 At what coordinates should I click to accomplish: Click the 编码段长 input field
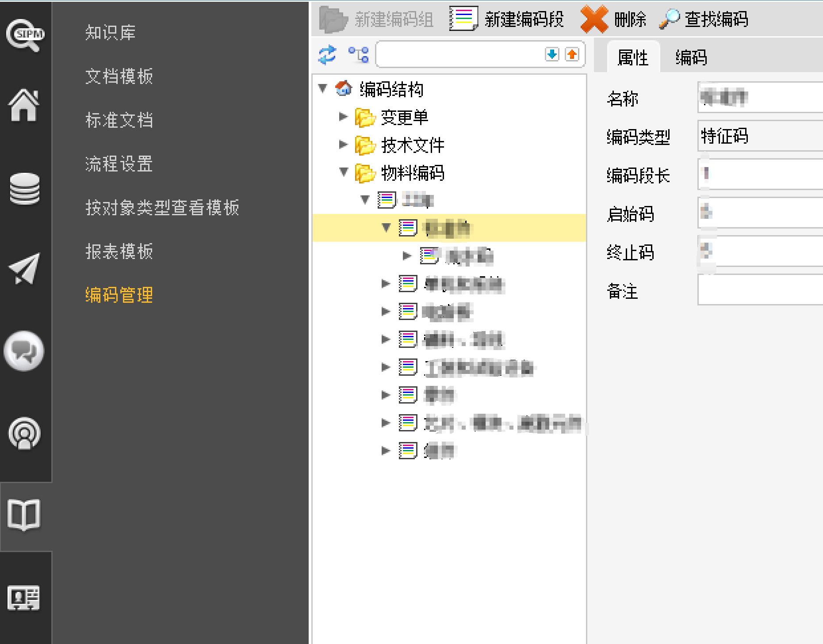pyautogui.click(x=760, y=174)
